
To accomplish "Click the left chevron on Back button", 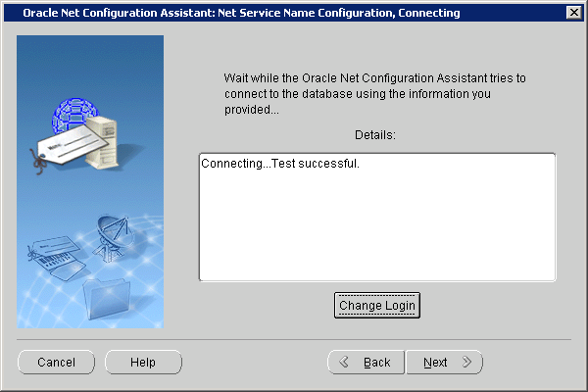I will [x=343, y=363].
